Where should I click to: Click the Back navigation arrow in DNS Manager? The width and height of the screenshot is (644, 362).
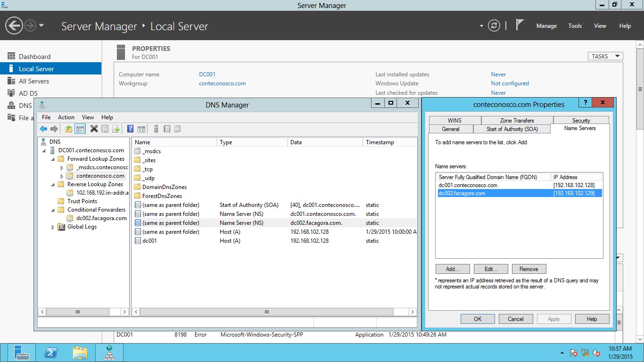click(42, 128)
